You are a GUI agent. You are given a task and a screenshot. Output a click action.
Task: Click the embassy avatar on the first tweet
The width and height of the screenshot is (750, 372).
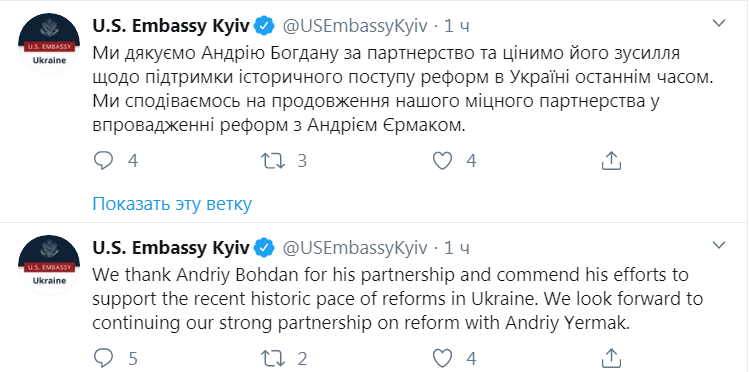tap(49, 44)
